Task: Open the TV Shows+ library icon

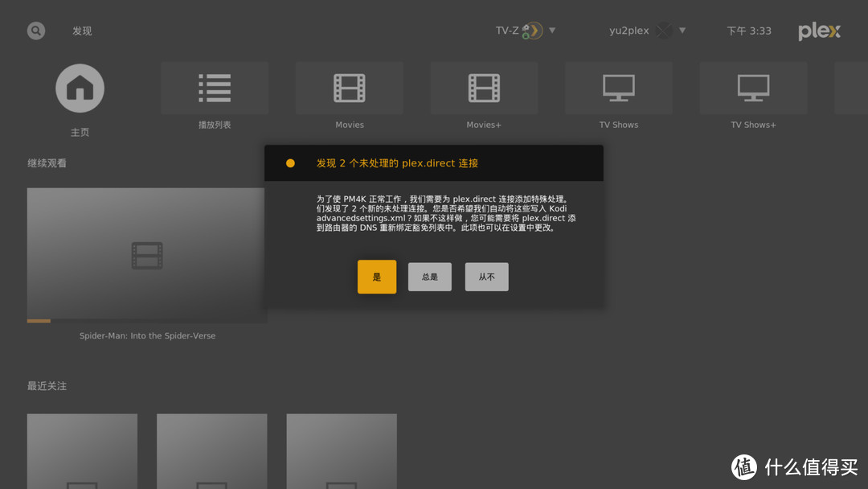Action: (x=753, y=88)
